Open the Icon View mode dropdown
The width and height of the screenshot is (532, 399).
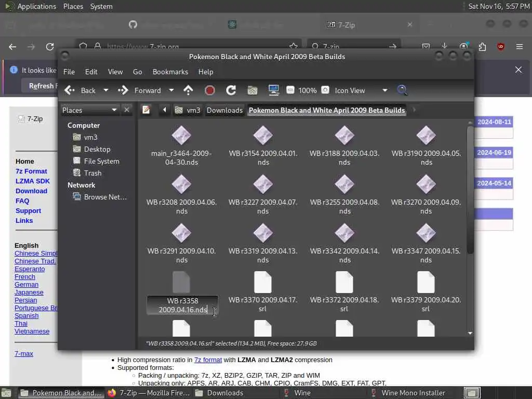(361, 90)
